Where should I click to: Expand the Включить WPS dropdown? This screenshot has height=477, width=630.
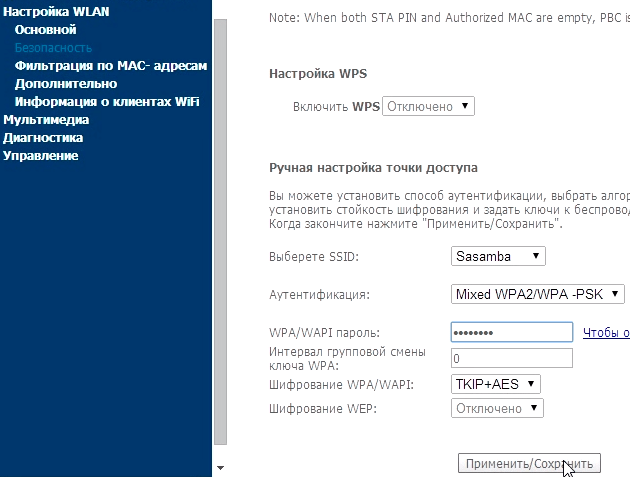428,106
